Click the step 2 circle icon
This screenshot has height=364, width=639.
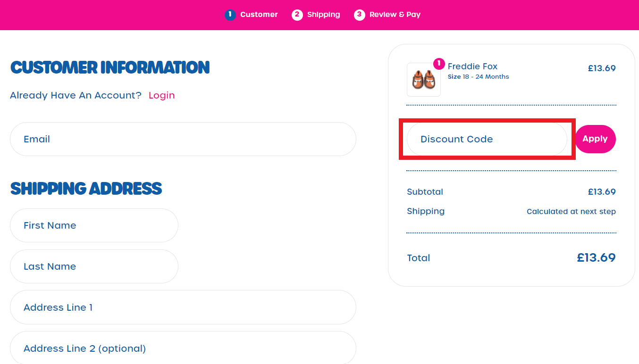tap(297, 15)
